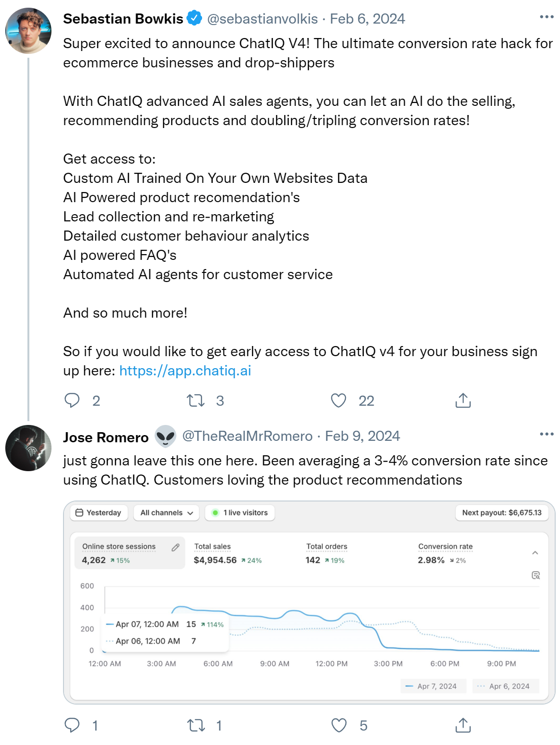Click the Yesterday date range button
This screenshot has height=745, width=560.
point(99,513)
